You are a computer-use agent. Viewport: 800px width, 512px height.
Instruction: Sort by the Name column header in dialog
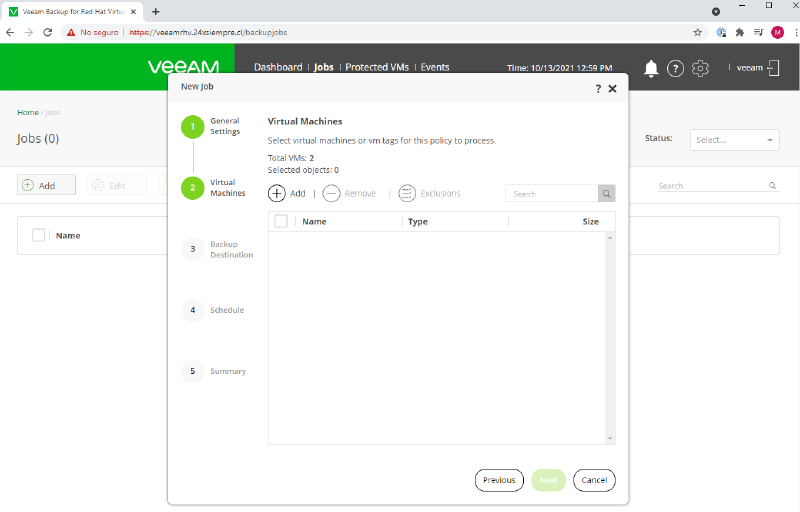[314, 222]
